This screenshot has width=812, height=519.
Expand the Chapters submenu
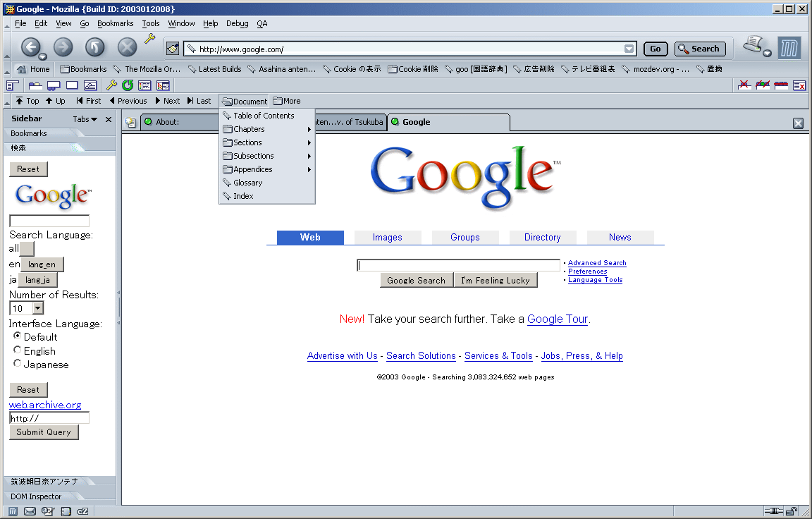pos(267,129)
